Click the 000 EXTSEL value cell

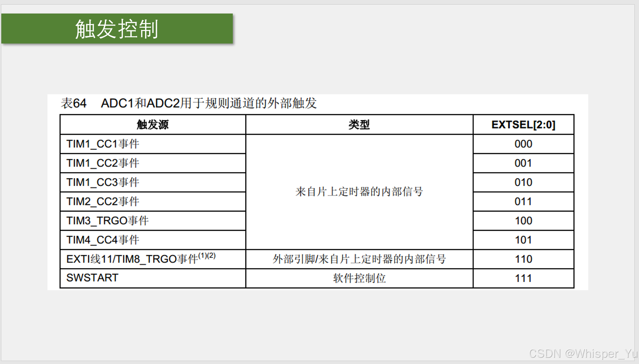(x=523, y=144)
